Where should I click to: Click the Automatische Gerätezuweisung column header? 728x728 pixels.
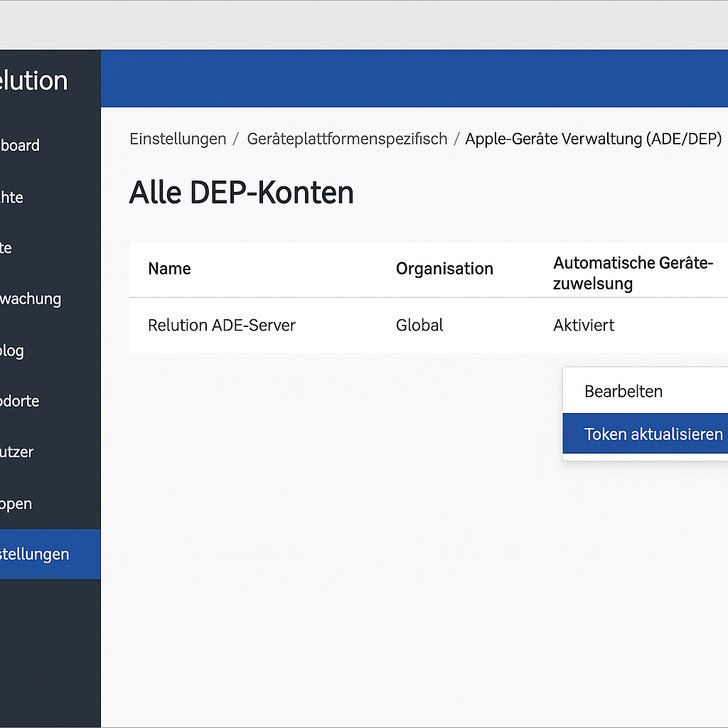[633, 273]
